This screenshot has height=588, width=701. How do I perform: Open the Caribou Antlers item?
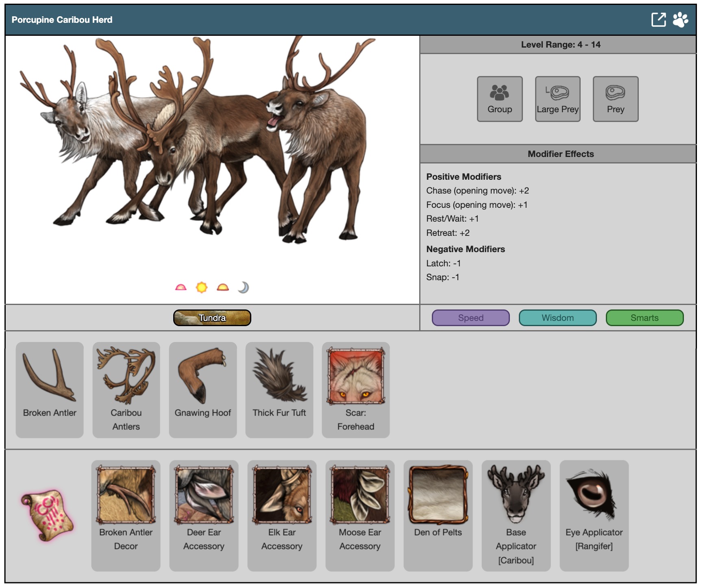126,389
